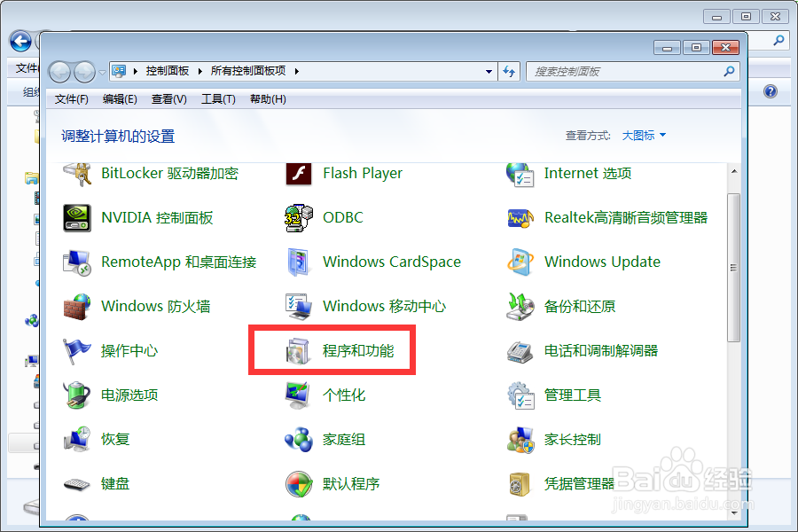The image size is (798, 532).
Task: Click the Back navigation button
Action: [59, 73]
